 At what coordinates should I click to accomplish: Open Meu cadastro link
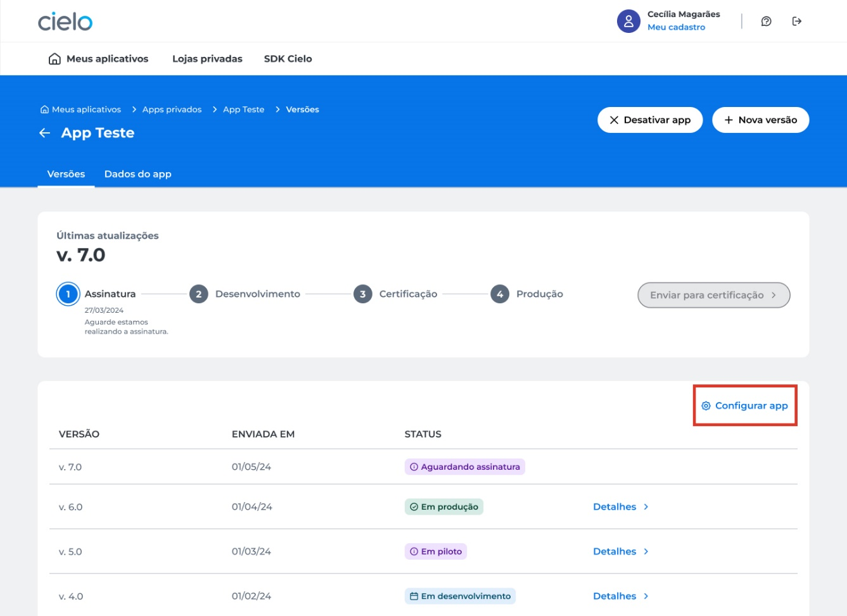pyautogui.click(x=676, y=27)
